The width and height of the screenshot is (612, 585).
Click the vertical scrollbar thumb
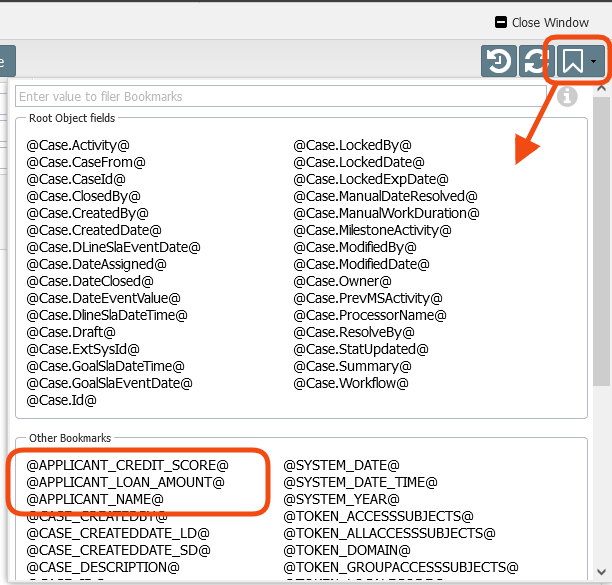click(x=601, y=240)
